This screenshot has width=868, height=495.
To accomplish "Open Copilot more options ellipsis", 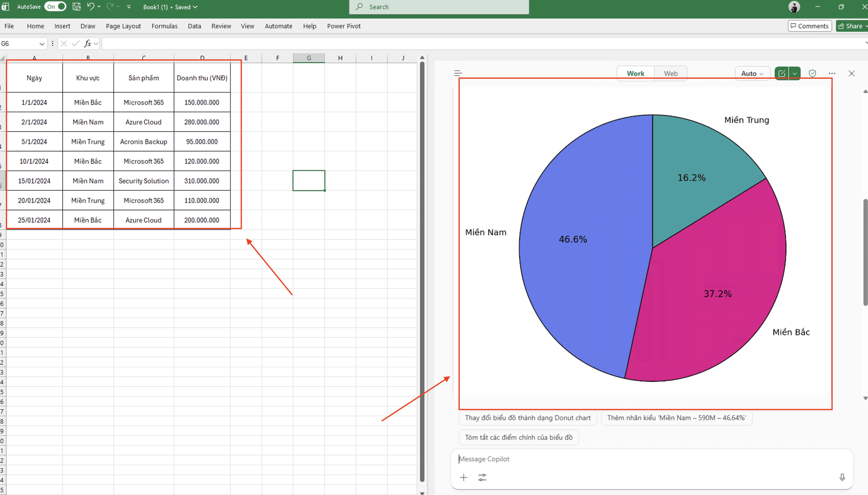I will [x=832, y=74].
